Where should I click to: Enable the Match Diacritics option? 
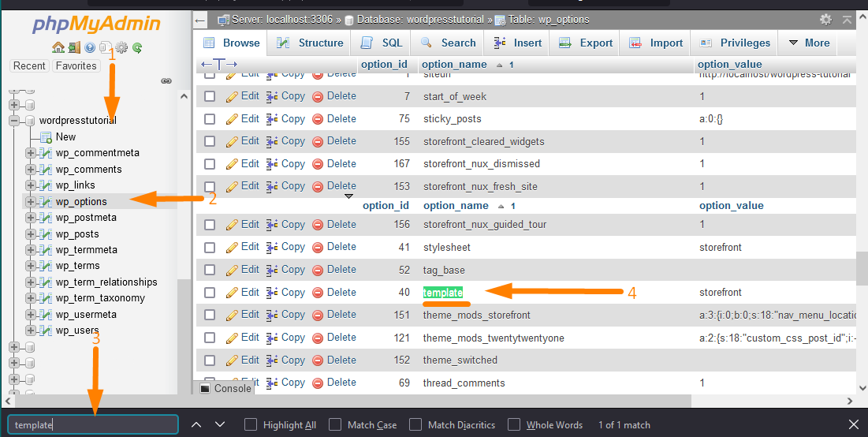(415, 425)
